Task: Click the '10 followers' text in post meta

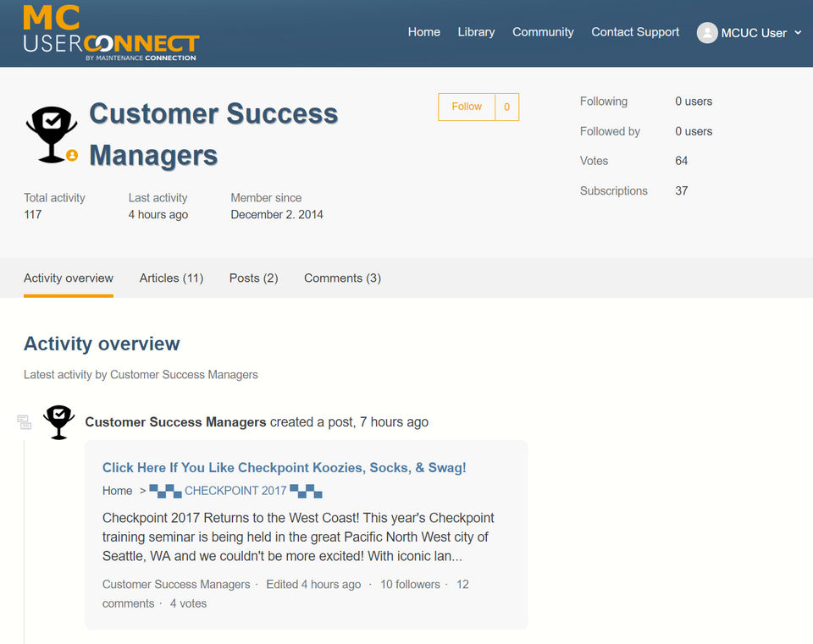Action: [410, 585]
